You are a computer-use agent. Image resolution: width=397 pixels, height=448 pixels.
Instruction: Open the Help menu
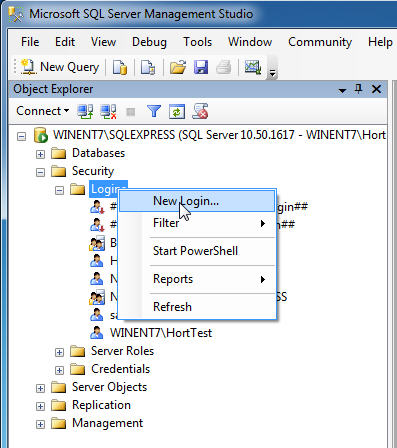tap(380, 42)
